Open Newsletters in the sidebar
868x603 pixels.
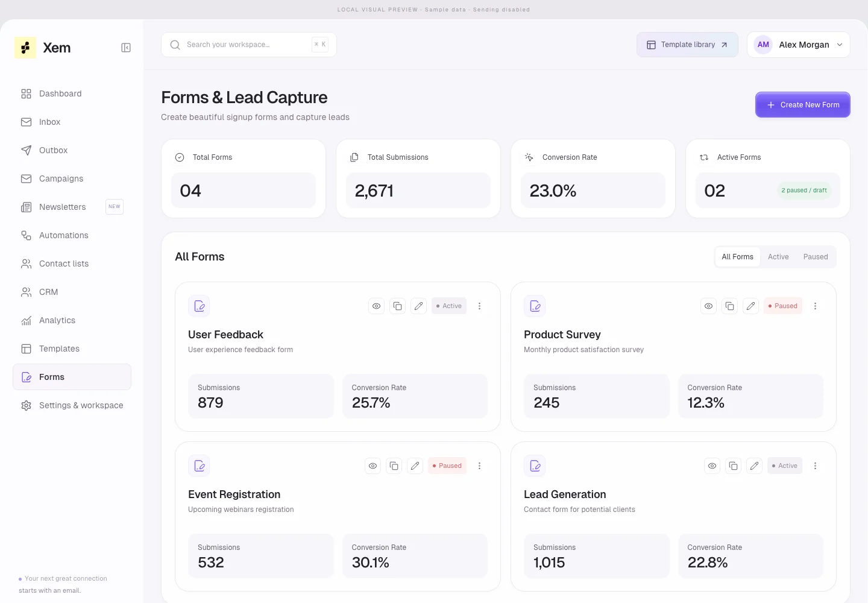click(72, 207)
